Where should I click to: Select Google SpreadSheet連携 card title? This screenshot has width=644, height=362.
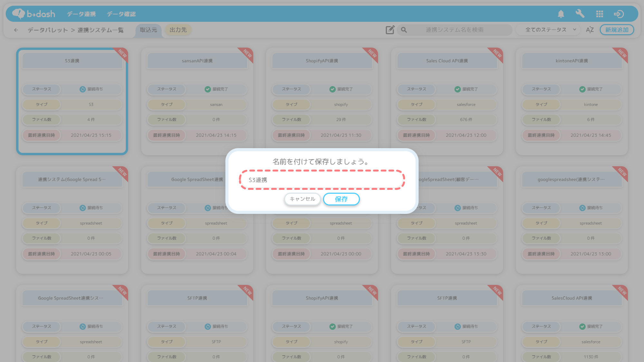pos(197,180)
